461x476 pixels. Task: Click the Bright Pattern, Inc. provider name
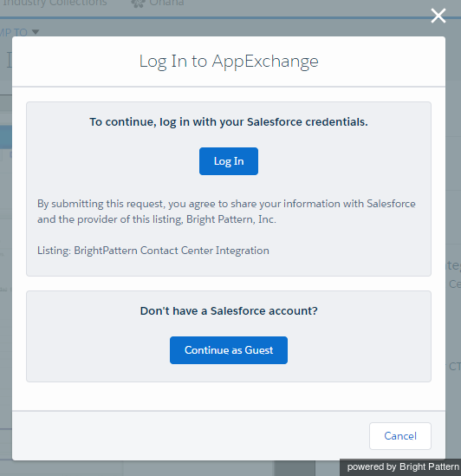point(231,219)
